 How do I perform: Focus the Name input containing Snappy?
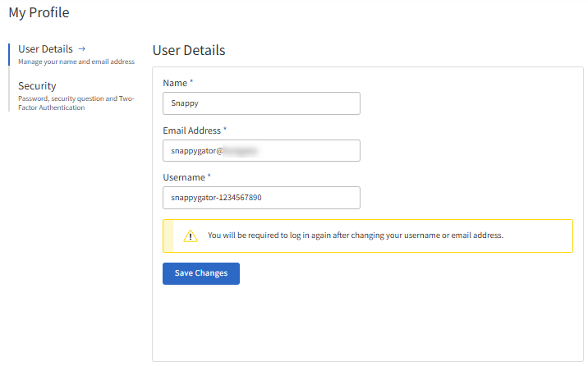coord(261,103)
